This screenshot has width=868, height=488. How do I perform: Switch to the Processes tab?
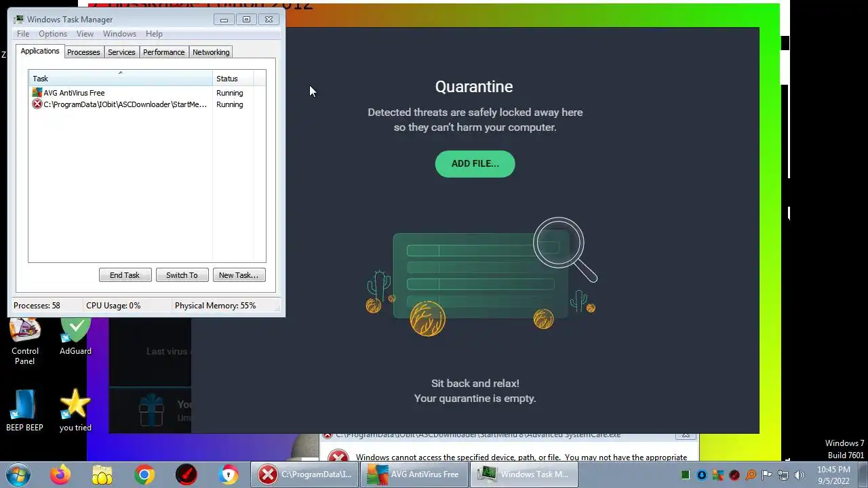coord(83,52)
